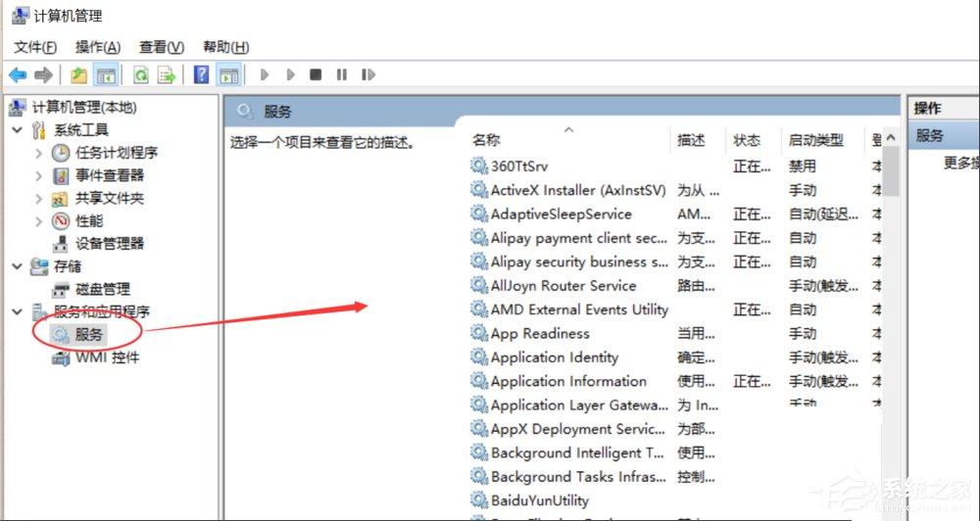Select the App Readiness service

pos(540,334)
